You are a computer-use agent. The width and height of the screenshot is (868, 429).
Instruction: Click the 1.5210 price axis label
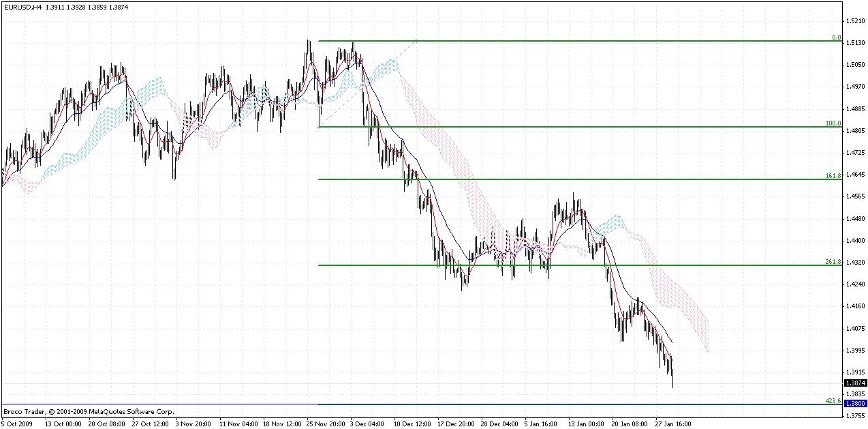coord(856,20)
